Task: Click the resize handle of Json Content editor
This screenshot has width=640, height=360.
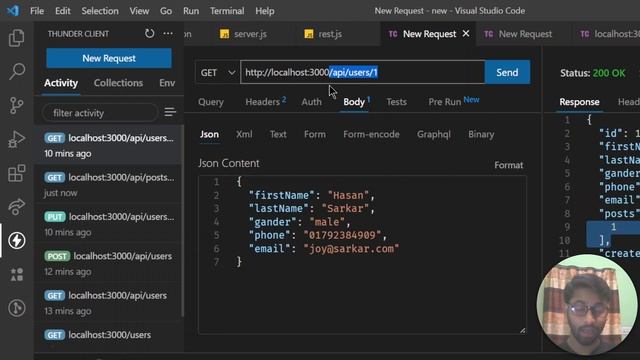Action: point(522,331)
